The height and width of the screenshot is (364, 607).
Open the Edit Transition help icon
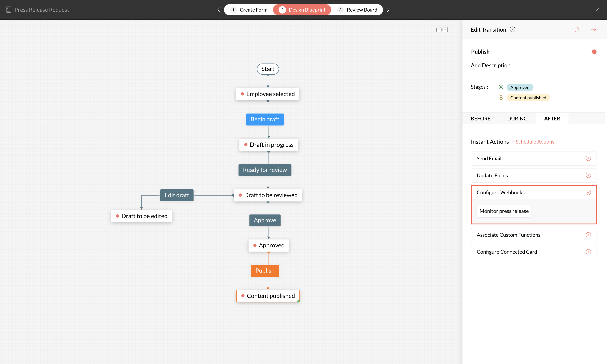point(512,29)
